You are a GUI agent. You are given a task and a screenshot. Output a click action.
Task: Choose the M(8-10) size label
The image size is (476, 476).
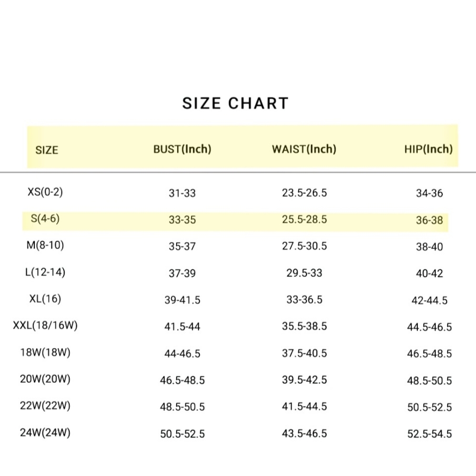point(45,245)
